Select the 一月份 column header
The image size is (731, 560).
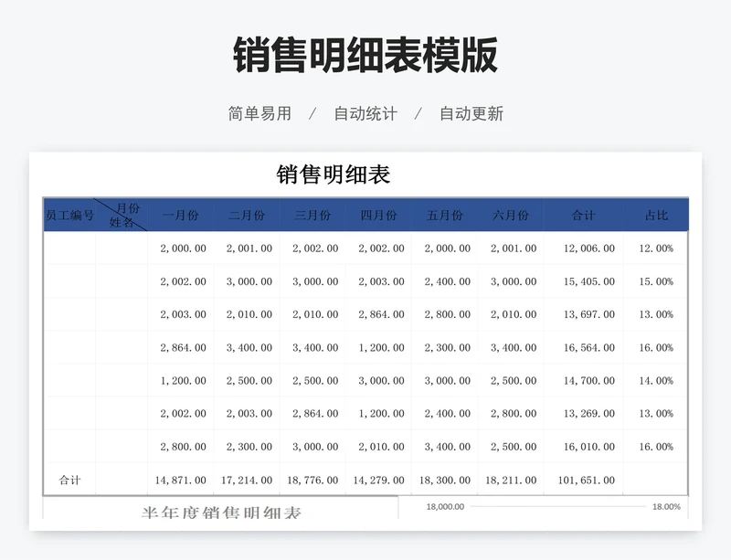(181, 215)
